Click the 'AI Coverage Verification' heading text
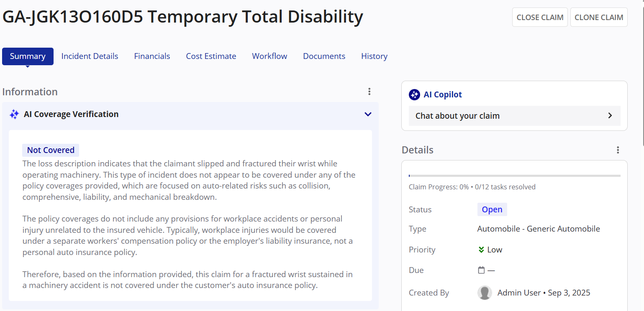Viewport: 644px width, 311px height. tap(71, 114)
